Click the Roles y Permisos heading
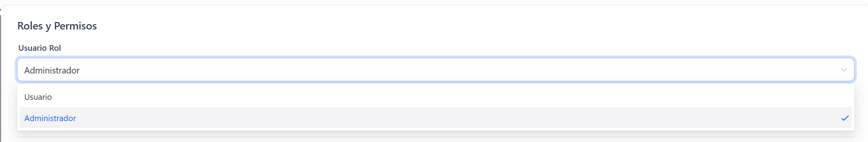 [57, 26]
